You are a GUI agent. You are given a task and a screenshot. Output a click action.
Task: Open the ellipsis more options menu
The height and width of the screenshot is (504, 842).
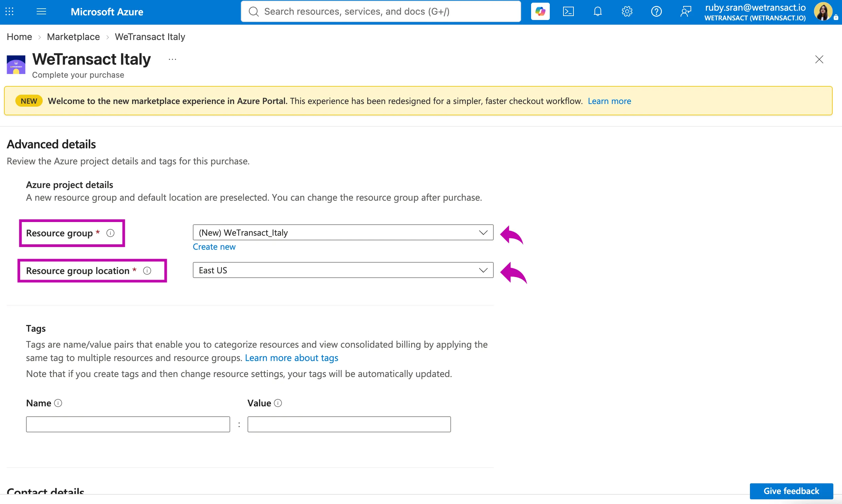[172, 59]
